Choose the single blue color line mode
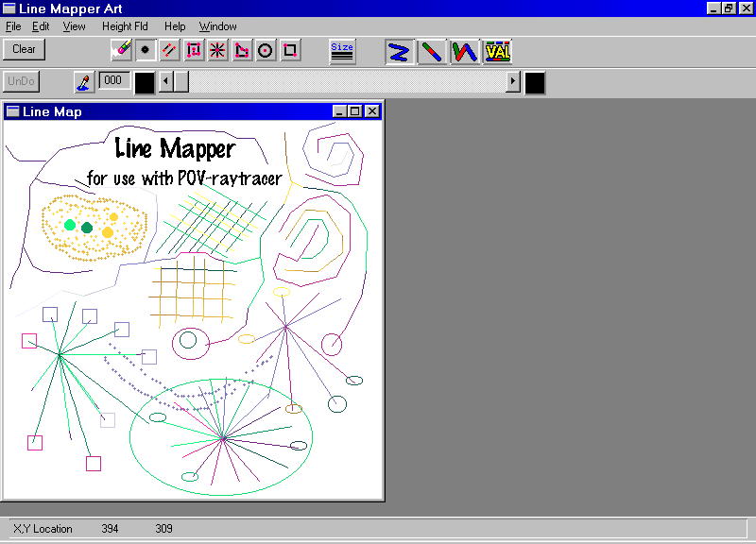 coord(399,52)
